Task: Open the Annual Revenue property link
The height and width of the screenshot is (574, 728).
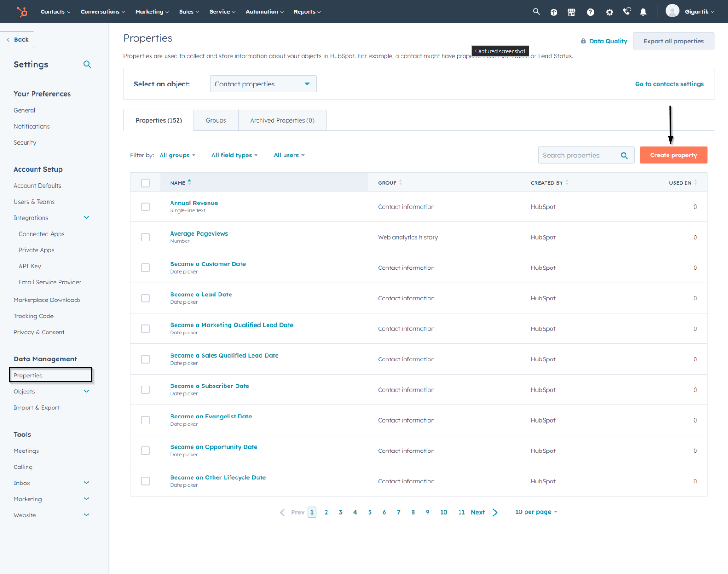Action: [194, 203]
